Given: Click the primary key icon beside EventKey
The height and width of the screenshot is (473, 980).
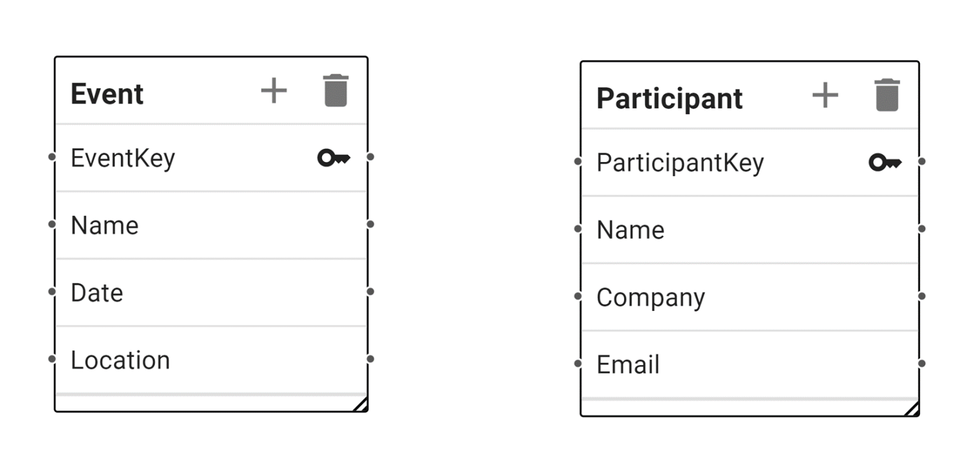Looking at the screenshot, I should click(x=334, y=158).
